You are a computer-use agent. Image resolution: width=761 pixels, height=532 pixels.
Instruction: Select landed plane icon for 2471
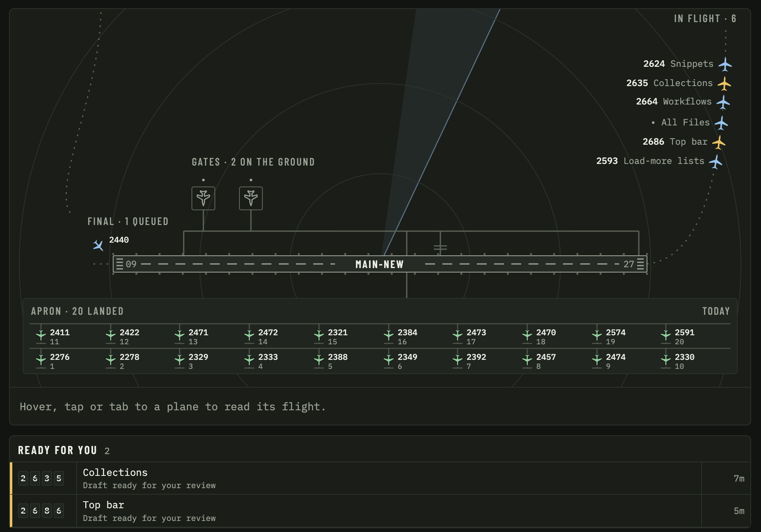click(180, 336)
